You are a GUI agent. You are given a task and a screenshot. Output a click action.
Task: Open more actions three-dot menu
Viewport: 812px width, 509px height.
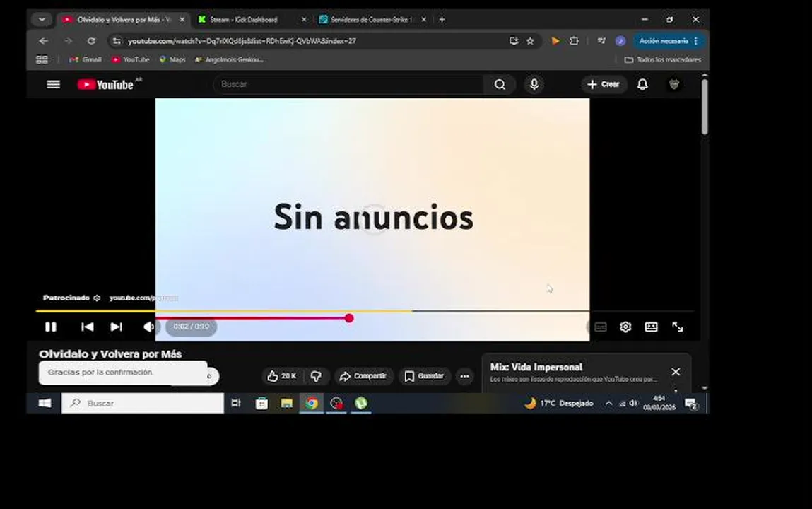tap(464, 376)
